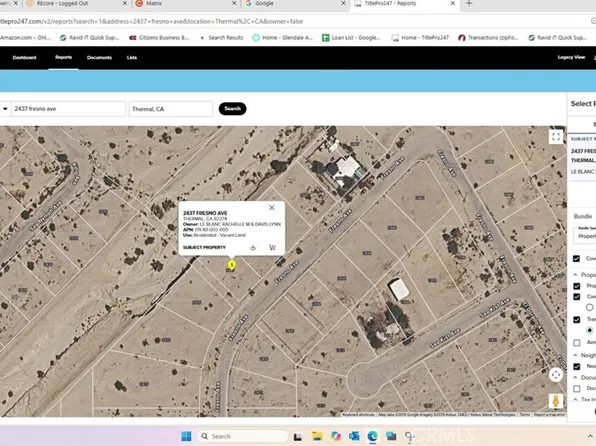Close the 2437 Fresno Ave map popup
The height and width of the screenshot is (446, 596).
tap(272, 208)
